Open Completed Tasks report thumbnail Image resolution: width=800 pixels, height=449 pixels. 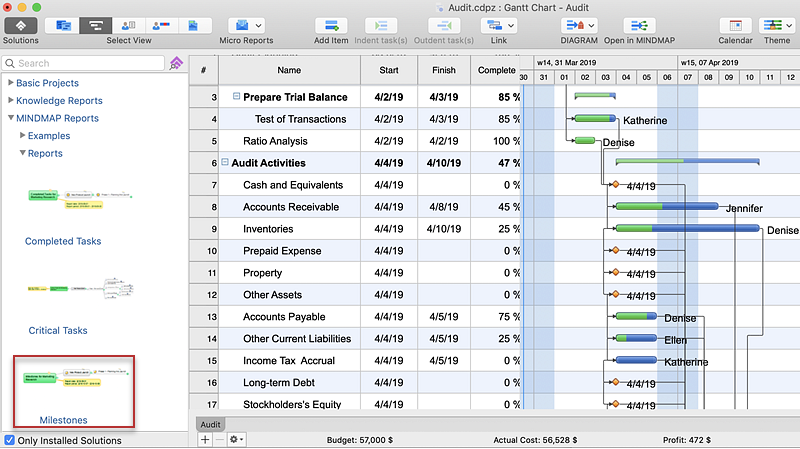tap(79, 199)
